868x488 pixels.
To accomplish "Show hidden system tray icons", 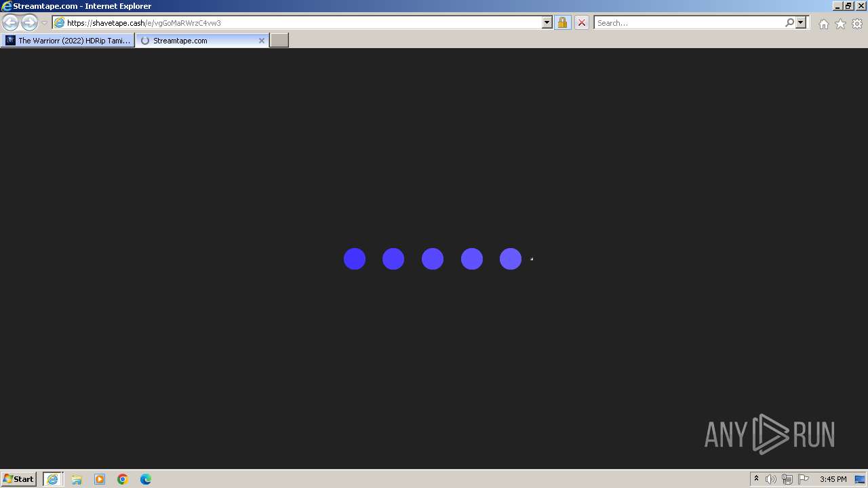I will coord(756,479).
